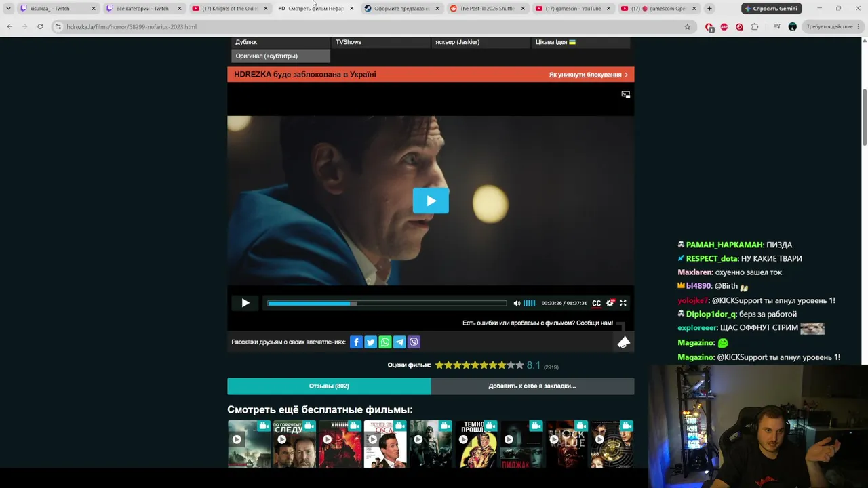Click the page vertical scrollbar
Viewport: 868px width, 488px height.
click(x=865, y=117)
